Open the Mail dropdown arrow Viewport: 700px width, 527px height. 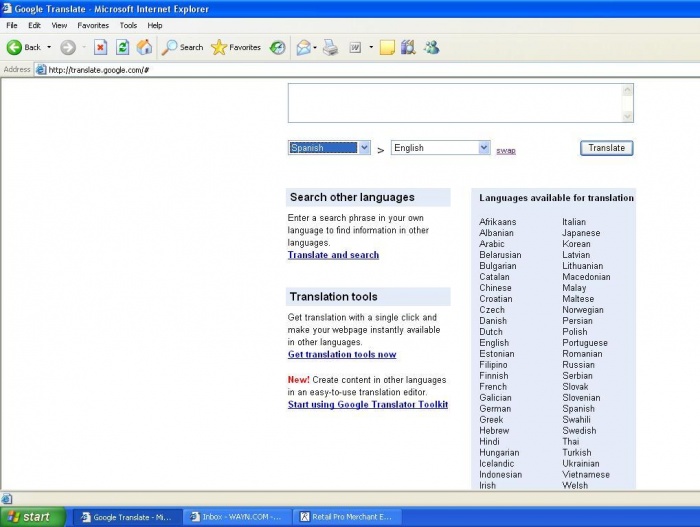pyautogui.click(x=315, y=47)
